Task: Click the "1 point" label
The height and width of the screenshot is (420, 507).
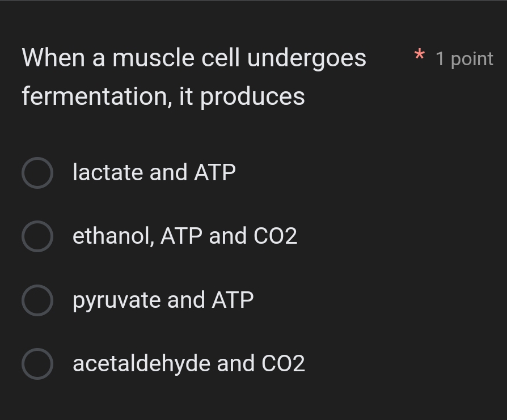Action: point(464,58)
